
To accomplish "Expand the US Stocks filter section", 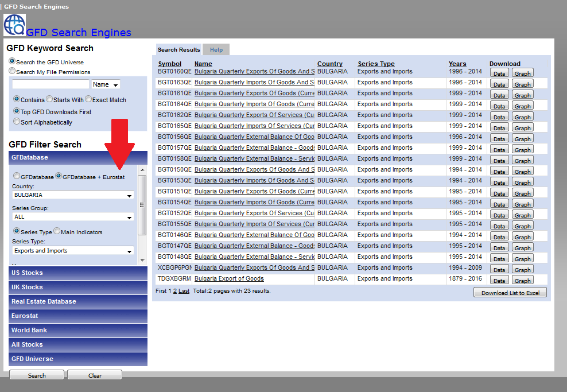I will pyautogui.click(x=78, y=273).
